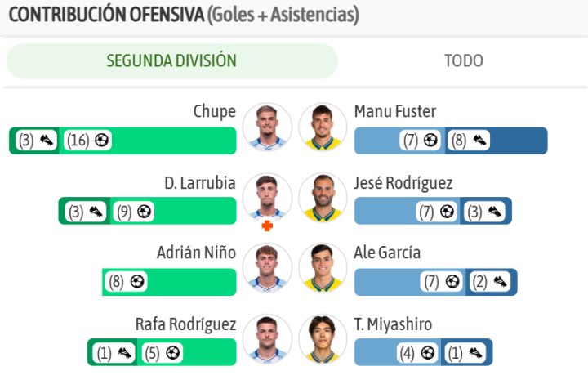Open the Manu Fuster name link
Screen dimensions: 588x380
[x=395, y=112]
